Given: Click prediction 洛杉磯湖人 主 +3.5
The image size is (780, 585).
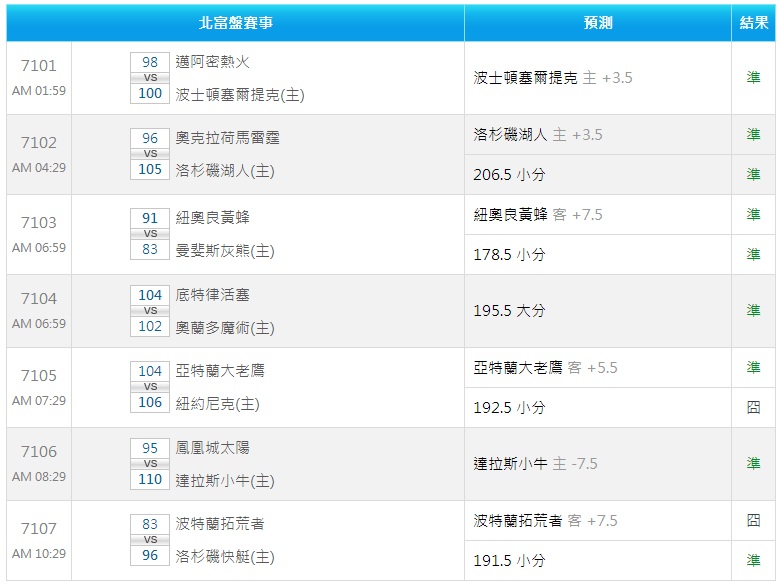Looking at the screenshot, I should (538, 134).
